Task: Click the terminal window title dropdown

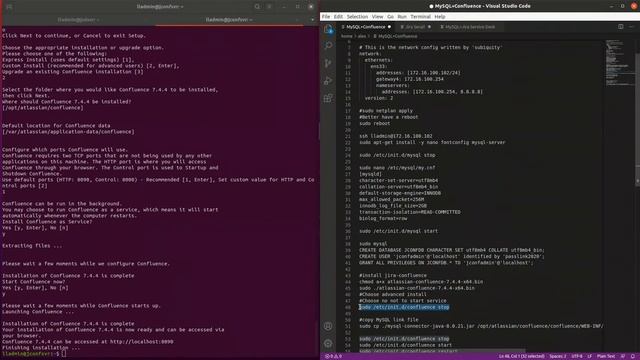Action: [160, 7]
